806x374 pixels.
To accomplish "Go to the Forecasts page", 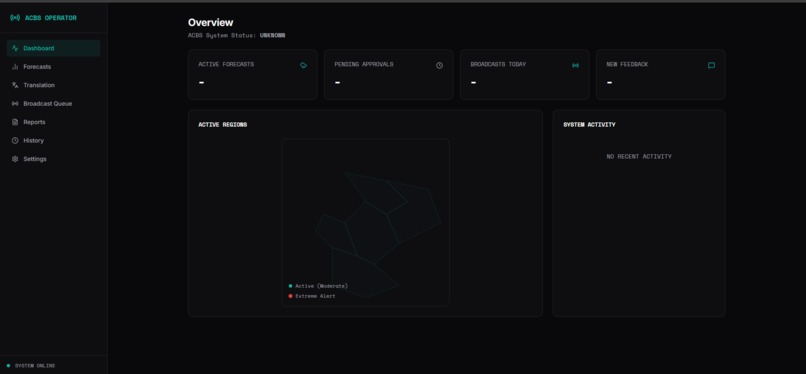I will point(53,67).
